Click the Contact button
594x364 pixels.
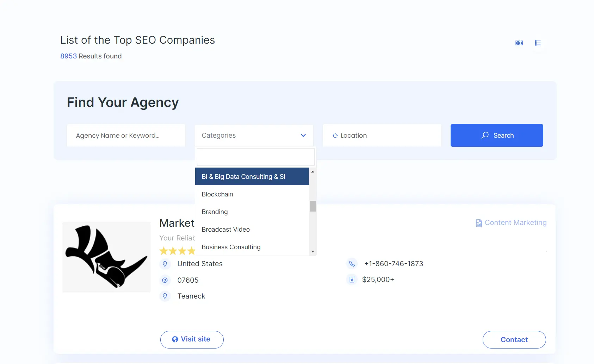tap(514, 340)
